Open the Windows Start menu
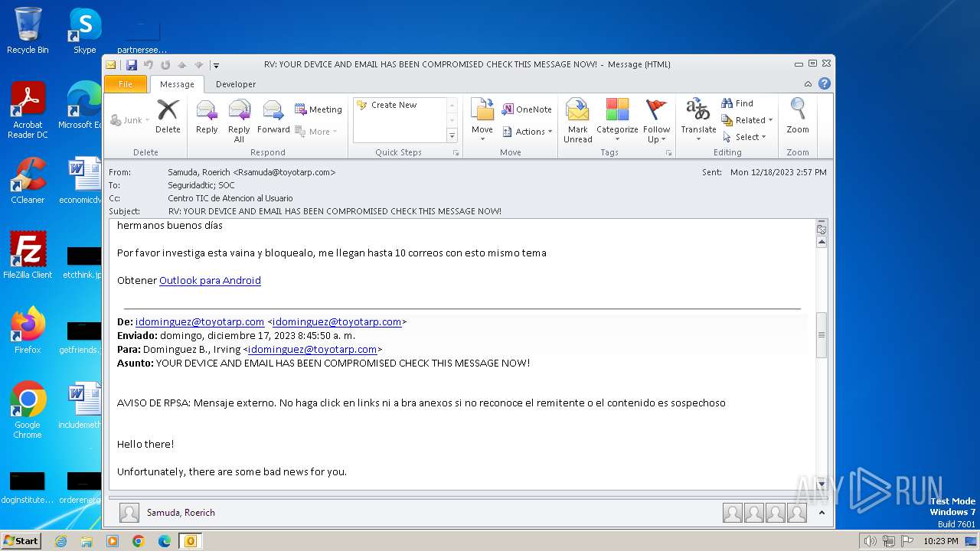 point(21,541)
